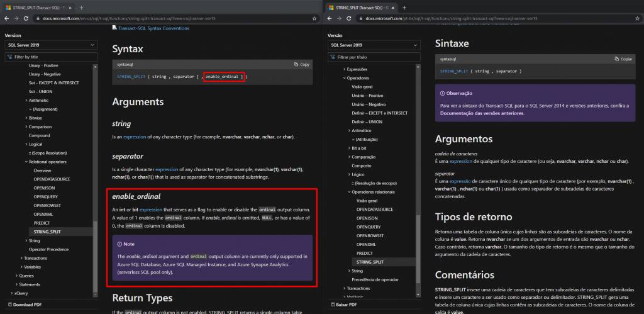This screenshot has width=644, height=314.
Task: Select OPENROWSET in English tree
Action: pyautogui.click(x=47, y=206)
